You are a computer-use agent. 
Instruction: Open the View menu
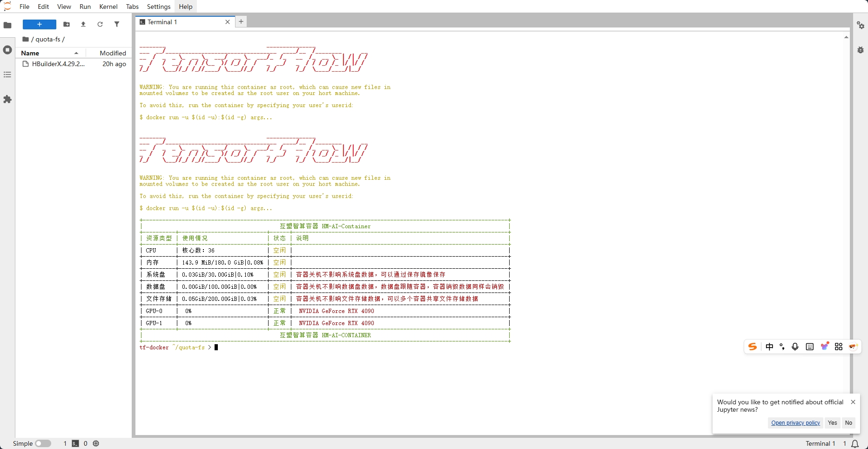pos(64,7)
